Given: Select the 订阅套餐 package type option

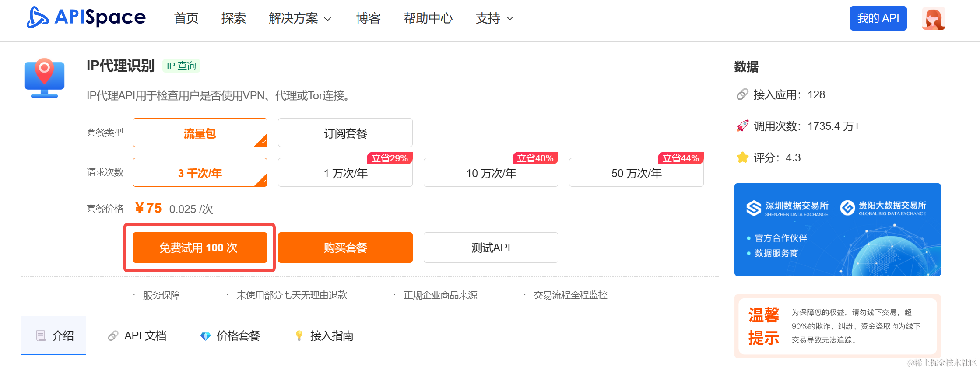Looking at the screenshot, I should pyautogui.click(x=345, y=133).
